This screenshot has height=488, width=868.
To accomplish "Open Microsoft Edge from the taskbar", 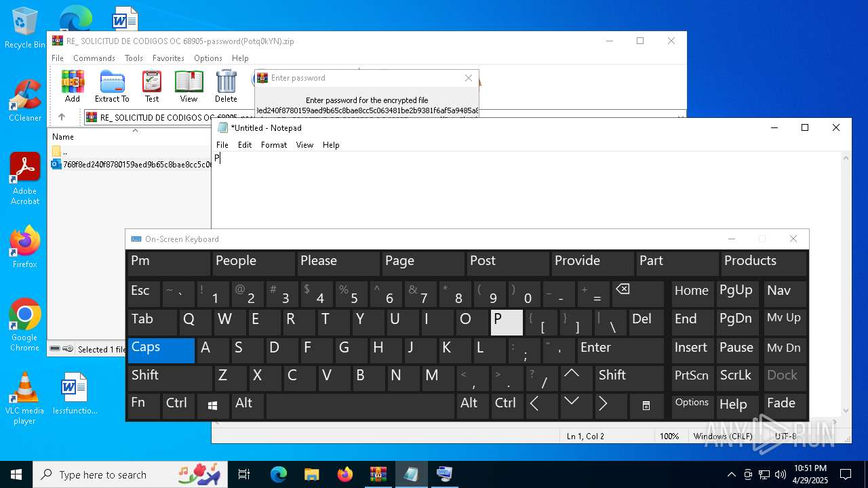I will click(279, 474).
